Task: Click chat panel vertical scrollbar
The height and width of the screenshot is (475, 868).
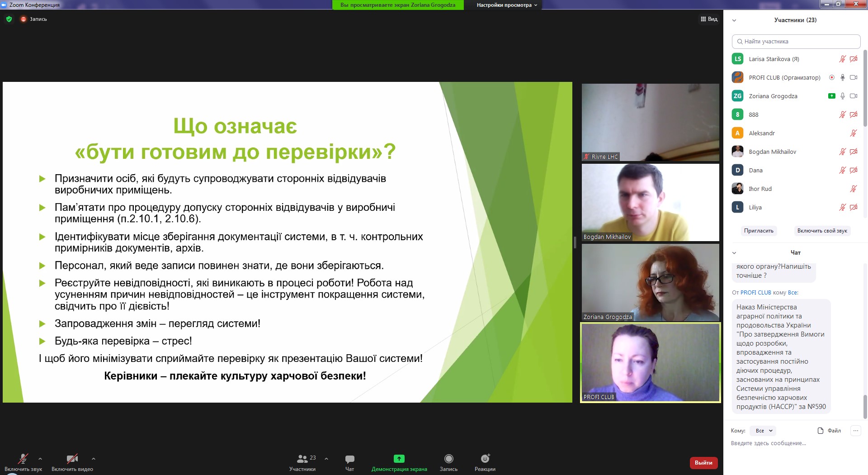Action: (865, 406)
